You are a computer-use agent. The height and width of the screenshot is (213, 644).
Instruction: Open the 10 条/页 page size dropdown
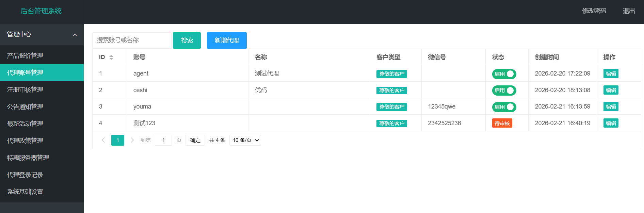click(245, 140)
